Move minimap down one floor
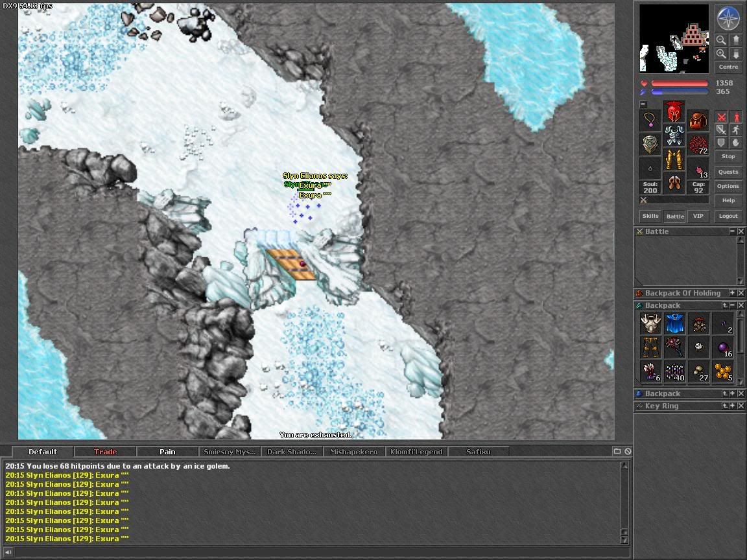 click(x=735, y=54)
